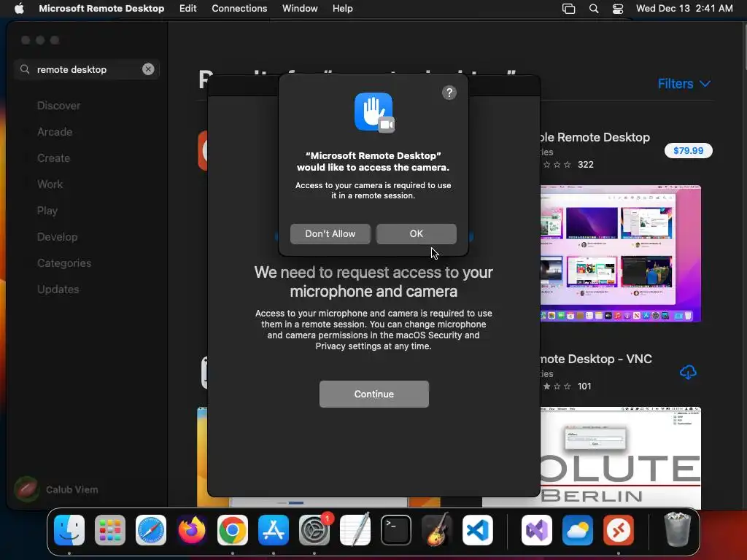The image size is (747, 560).
Task: Select Discover in App Store sidebar
Action: pos(58,106)
